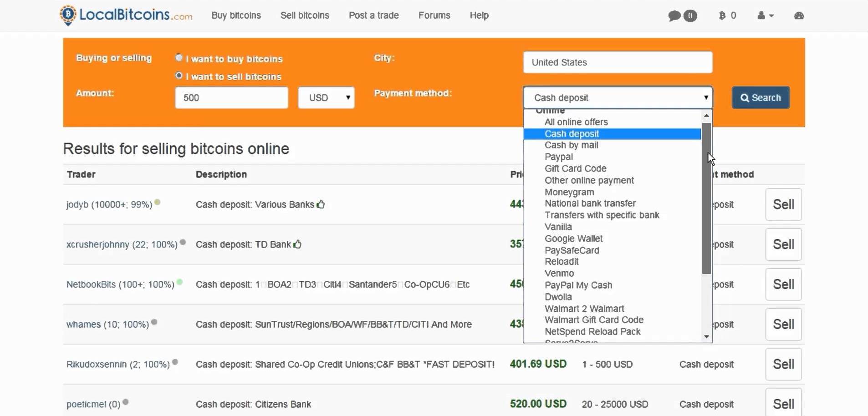This screenshot has width=868, height=416.
Task: Click into the Amount input field
Action: pyautogui.click(x=231, y=98)
